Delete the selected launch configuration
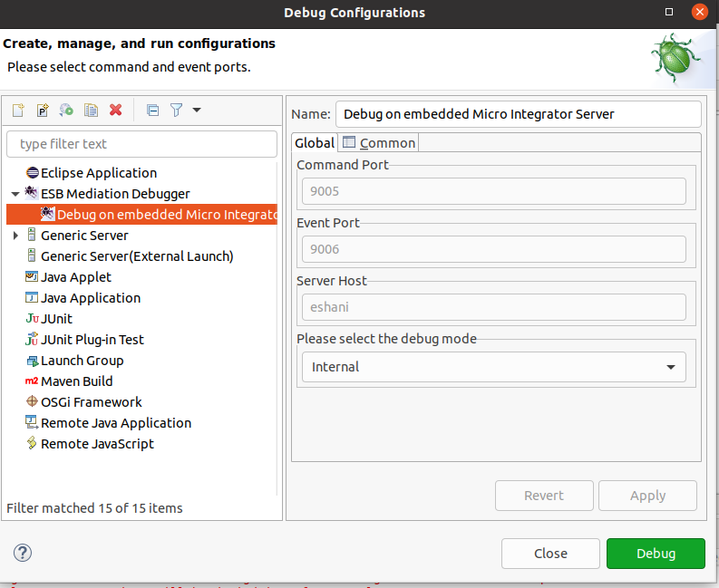The width and height of the screenshot is (719, 588). point(115,110)
